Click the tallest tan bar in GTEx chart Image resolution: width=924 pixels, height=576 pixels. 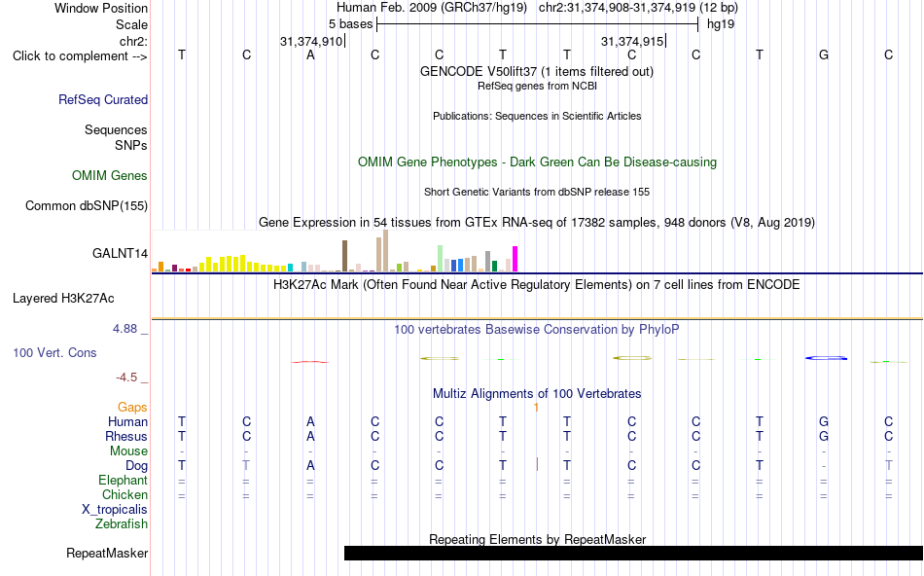pyautogui.click(x=386, y=251)
